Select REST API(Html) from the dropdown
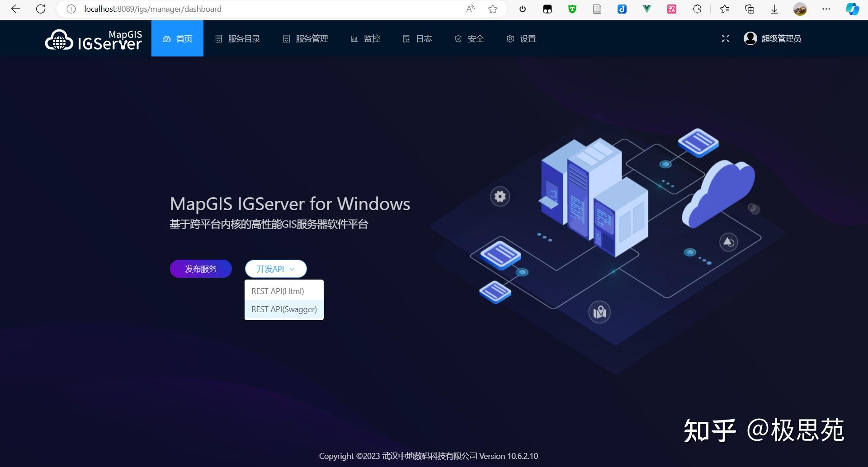 278,291
